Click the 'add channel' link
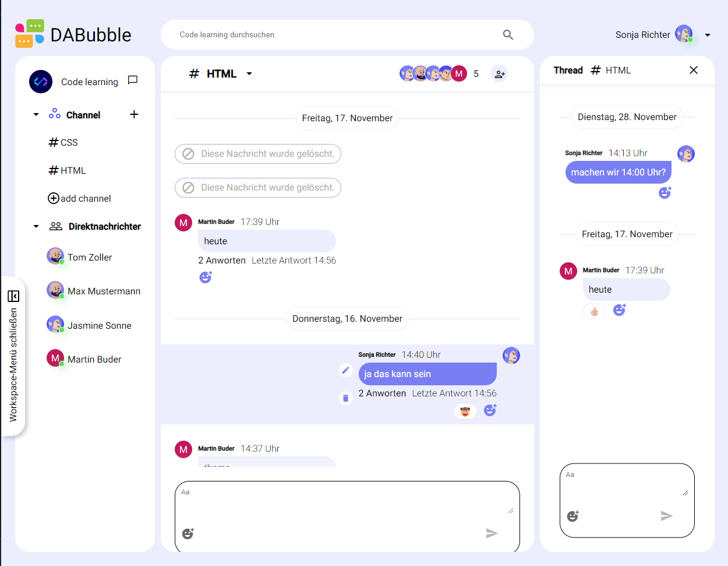 [x=86, y=198]
